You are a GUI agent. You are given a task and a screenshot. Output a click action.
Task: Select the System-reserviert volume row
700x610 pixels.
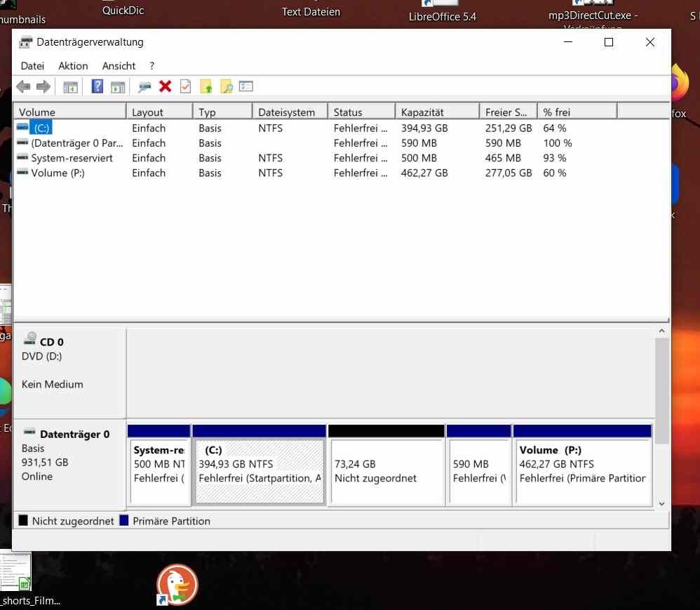click(x=72, y=158)
